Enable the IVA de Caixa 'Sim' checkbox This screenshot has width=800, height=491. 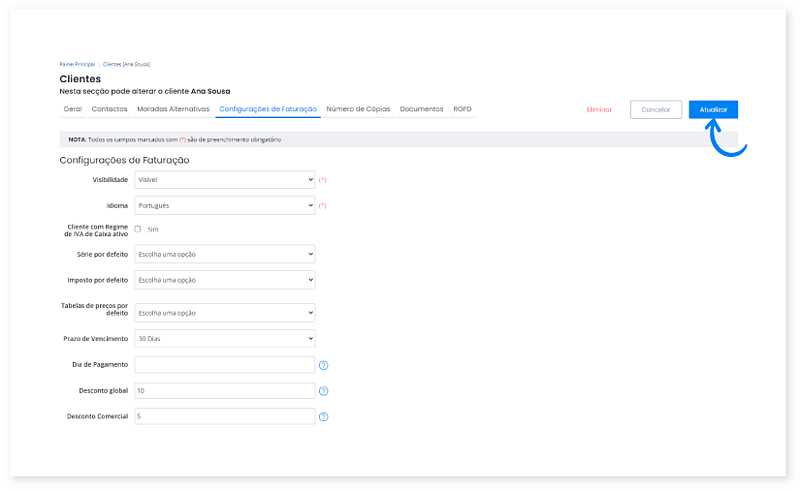point(138,229)
